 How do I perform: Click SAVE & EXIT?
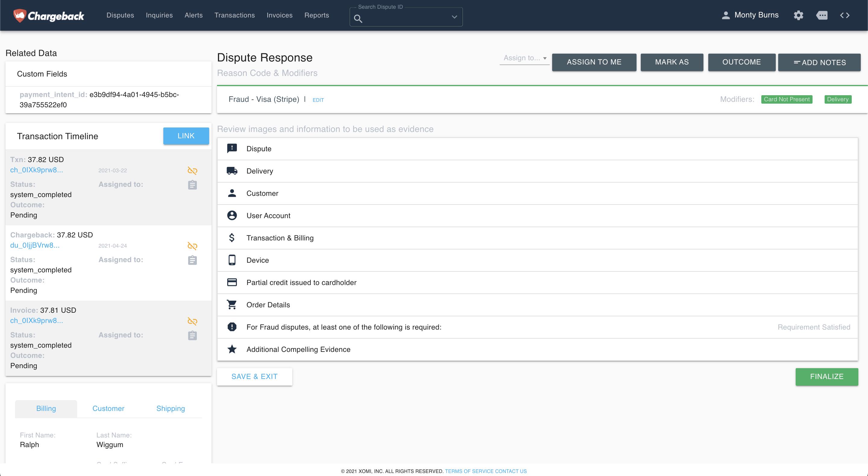click(254, 377)
